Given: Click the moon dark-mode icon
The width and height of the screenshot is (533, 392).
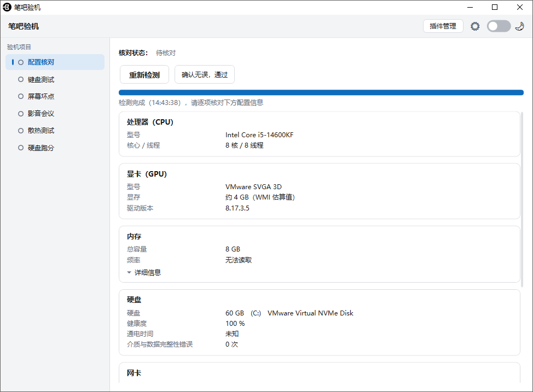Looking at the screenshot, I should pyautogui.click(x=520, y=26).
